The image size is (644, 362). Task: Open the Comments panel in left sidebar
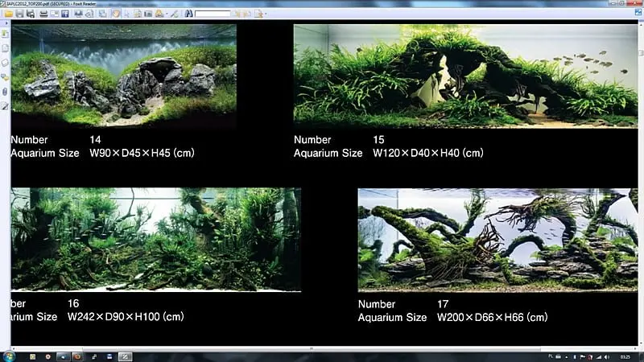5,77
